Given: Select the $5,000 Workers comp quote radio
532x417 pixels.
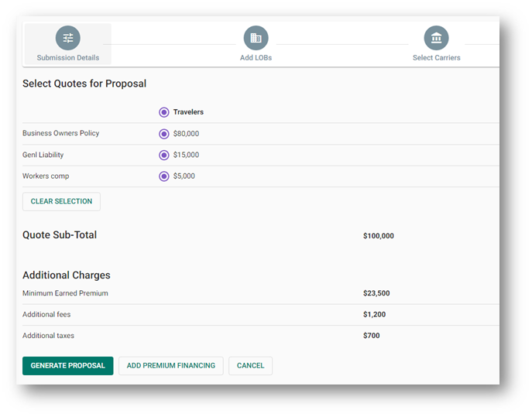Looking at the screenshot, I should [x=164, y=176].
